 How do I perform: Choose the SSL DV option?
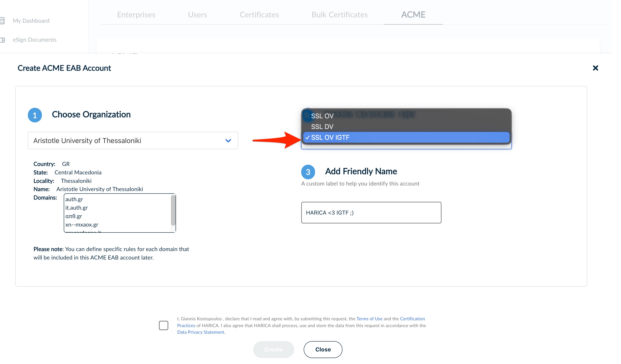322,127
